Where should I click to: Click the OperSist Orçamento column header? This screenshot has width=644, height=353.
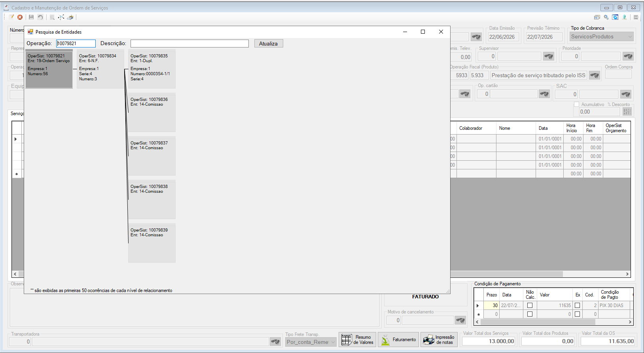click(x=616, y=128)
